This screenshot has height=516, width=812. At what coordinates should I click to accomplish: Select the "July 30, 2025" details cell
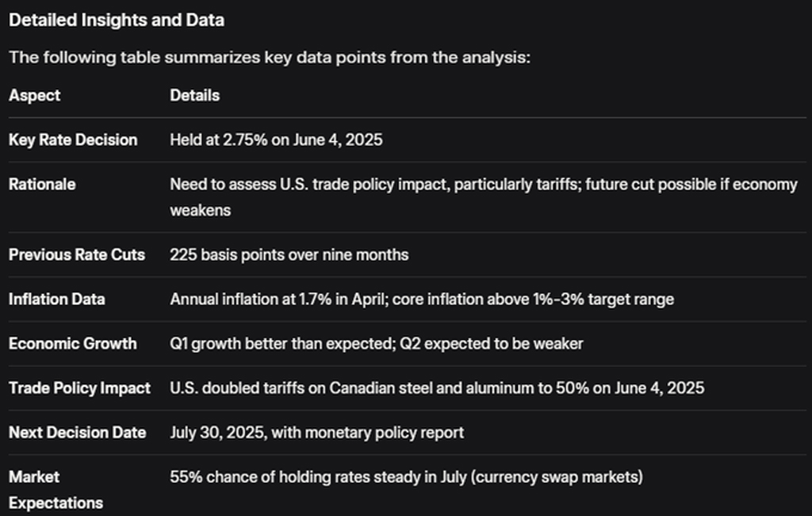tap(316, 432)
